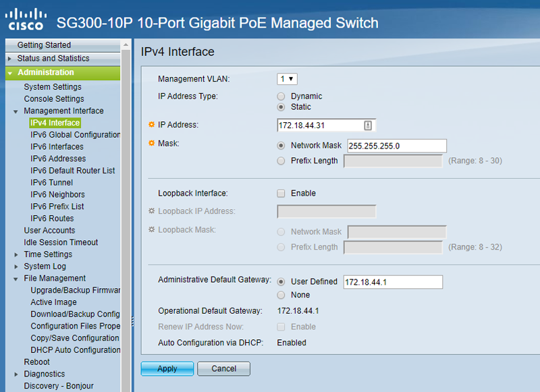Click the Cancel button
This screenshot has height=392, width=540.
point(223,369)
